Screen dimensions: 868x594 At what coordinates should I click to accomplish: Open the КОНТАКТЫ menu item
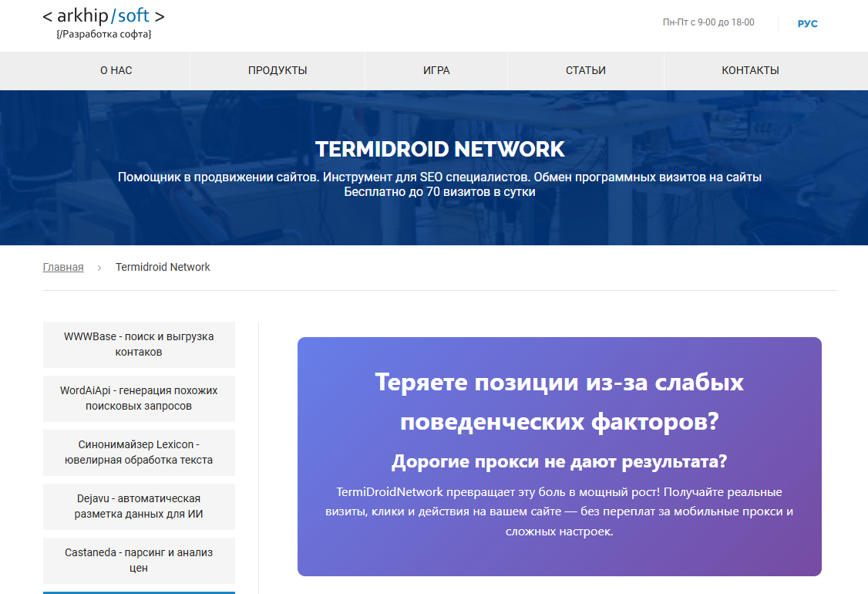pyautogui.click(x=749, y=70)
